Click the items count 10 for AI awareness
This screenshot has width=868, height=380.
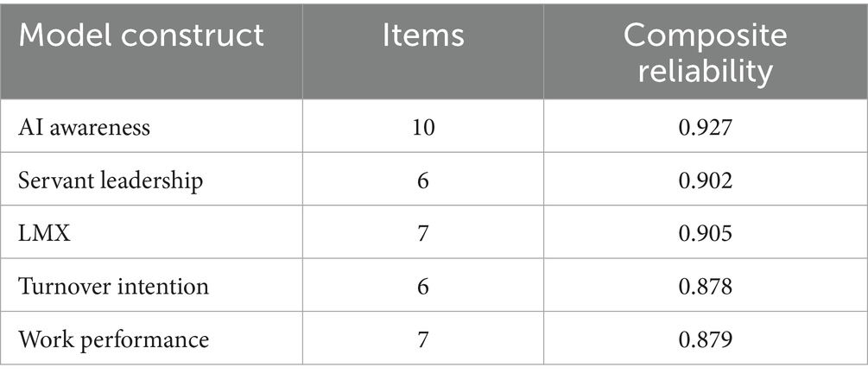[x=423, y=128]
